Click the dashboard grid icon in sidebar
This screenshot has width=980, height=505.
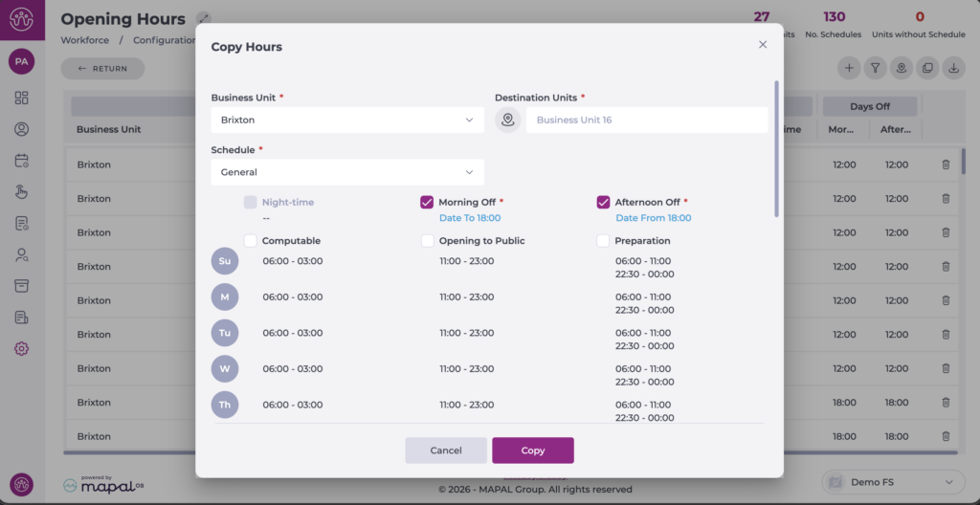[21, 98]
